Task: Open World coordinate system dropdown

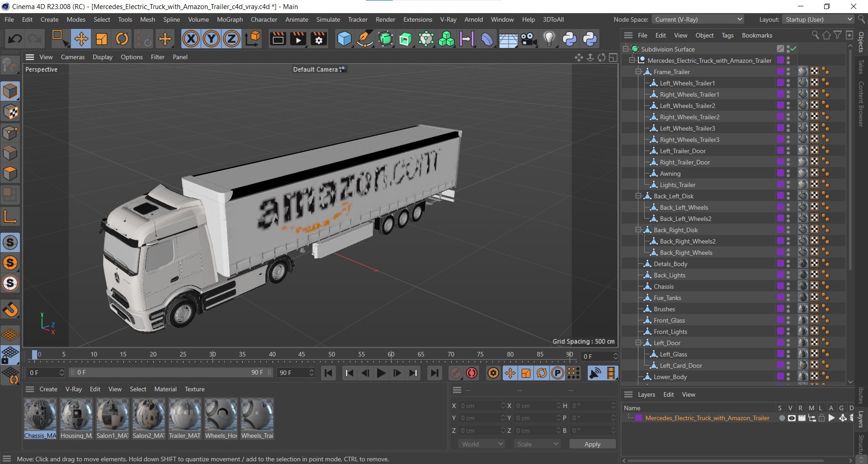Action: click(481, 444)
